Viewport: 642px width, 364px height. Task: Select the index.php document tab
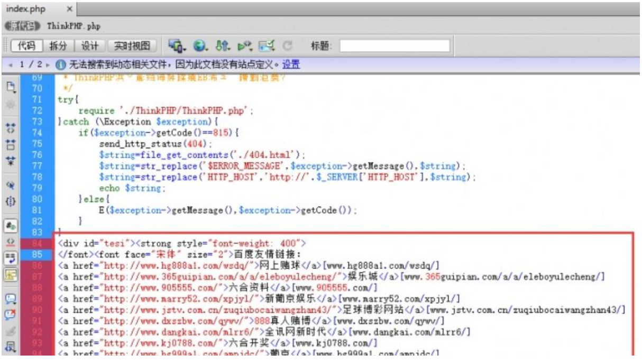26,10
